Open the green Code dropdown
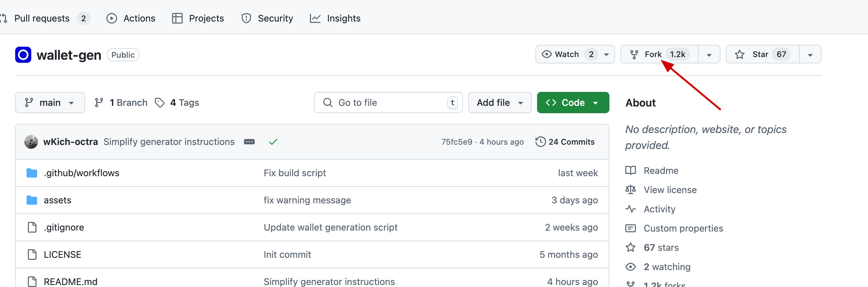The height and width of the screenshot is (287, 868). [573, 103]
